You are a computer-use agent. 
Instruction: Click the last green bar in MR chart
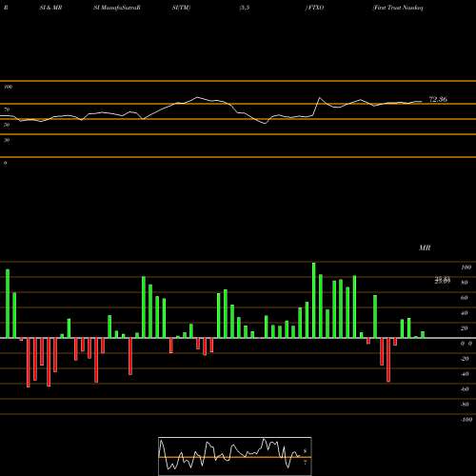423,334
